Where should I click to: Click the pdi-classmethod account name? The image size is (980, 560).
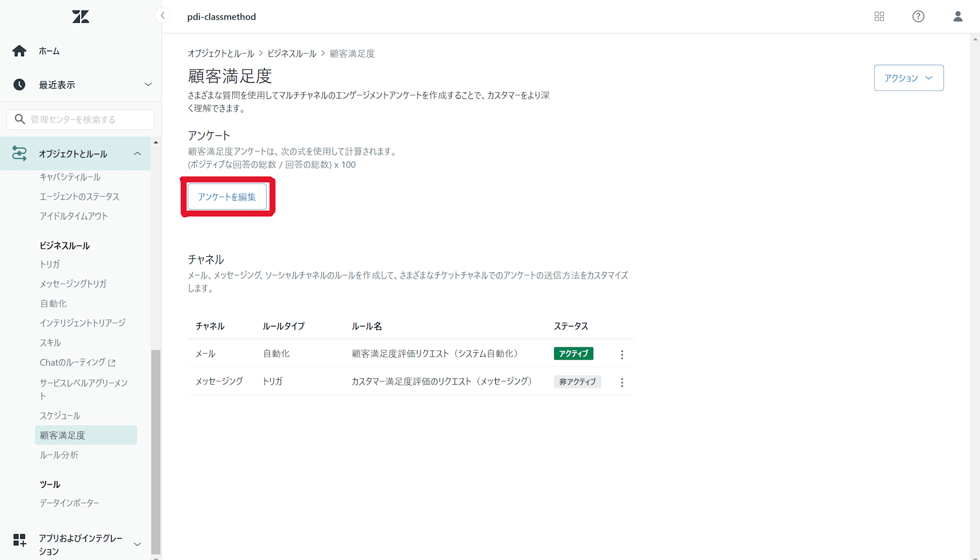click(221, 17)
